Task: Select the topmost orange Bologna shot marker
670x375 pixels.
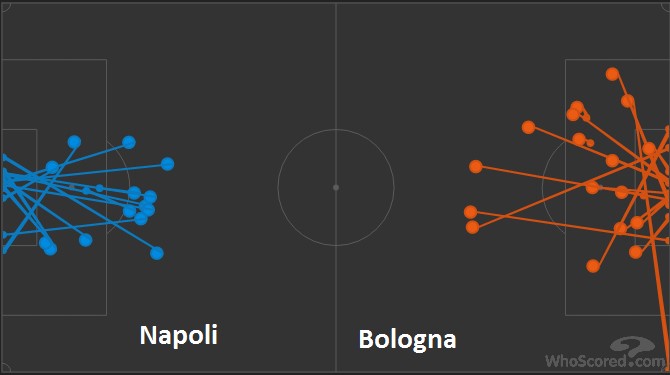Action: [x=612, y=74]
